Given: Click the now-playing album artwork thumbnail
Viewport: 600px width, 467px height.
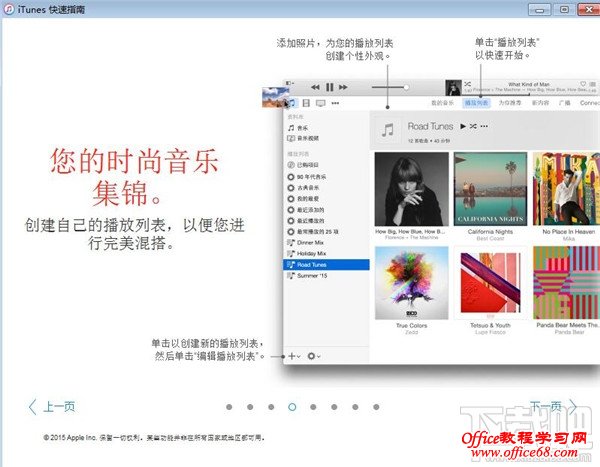Looking at the screenshot, I should (x=453, y=87).
